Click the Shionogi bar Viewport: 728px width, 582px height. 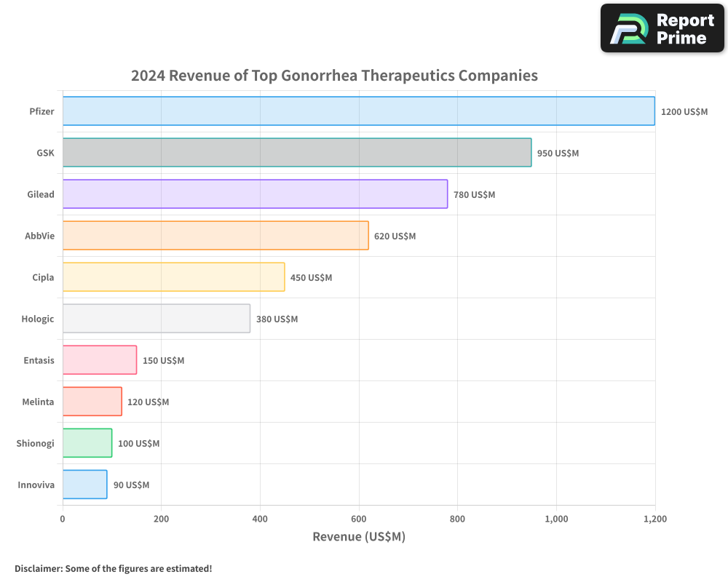(87, 443)
